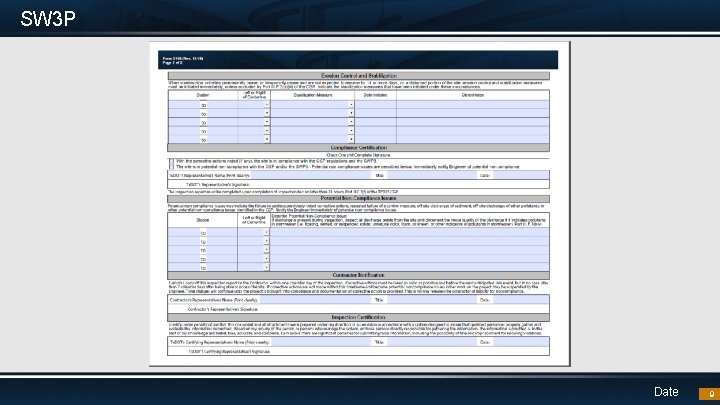The width and height of the screenshot is (720, 405).
Task: Click the 'Contractor Notification' section header
Action: 359,275
